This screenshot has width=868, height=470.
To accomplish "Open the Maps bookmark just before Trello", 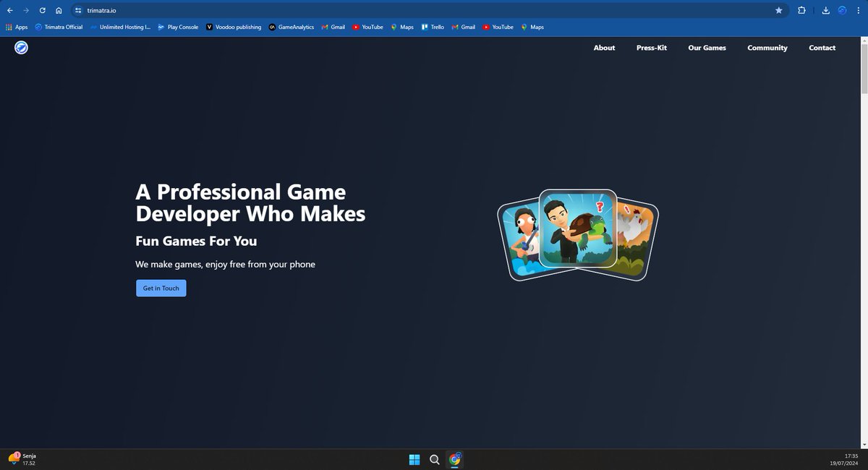I will coord(402,27).
